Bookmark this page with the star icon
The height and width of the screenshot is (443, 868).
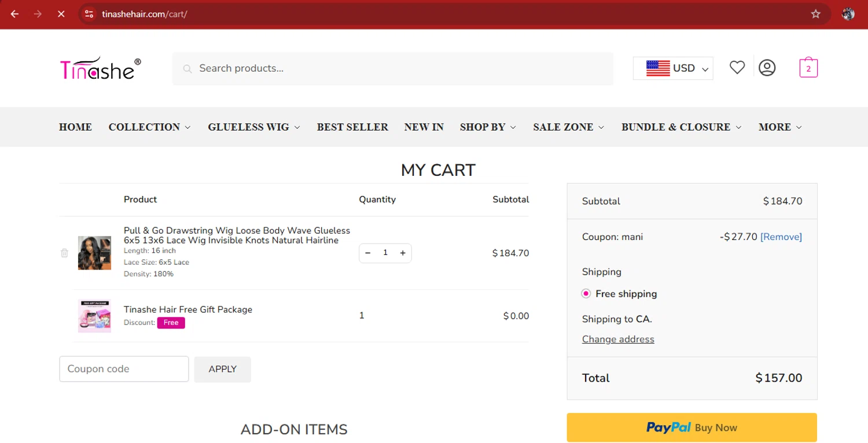(816, 14)
